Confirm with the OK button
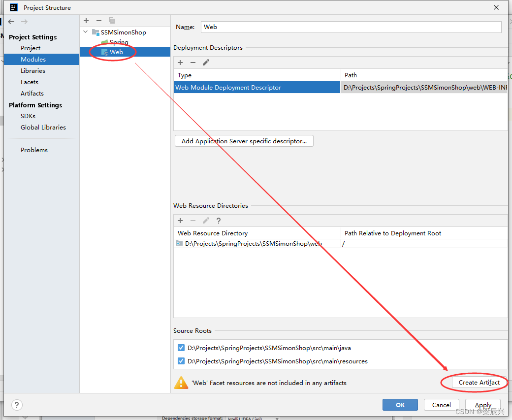The width and height of the screenshot is (512, 420). pos(400,405)
